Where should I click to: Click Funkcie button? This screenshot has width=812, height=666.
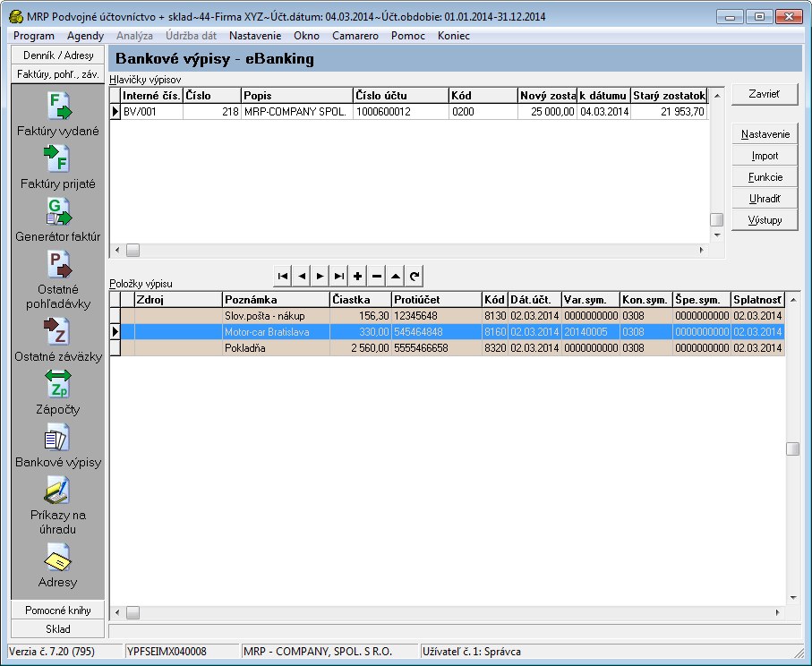tap(765, 177)
